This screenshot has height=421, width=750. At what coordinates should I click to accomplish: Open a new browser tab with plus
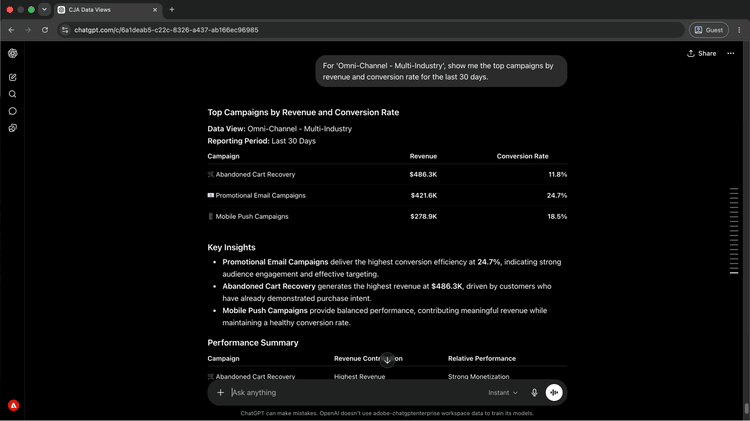pos(172,10)
